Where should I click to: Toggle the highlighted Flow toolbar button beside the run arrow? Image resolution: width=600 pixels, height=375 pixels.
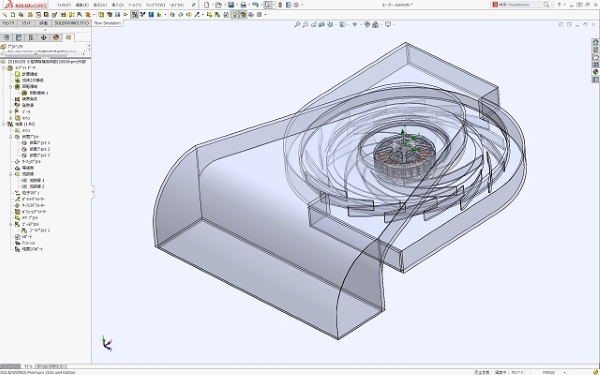[x=134, y=15]
